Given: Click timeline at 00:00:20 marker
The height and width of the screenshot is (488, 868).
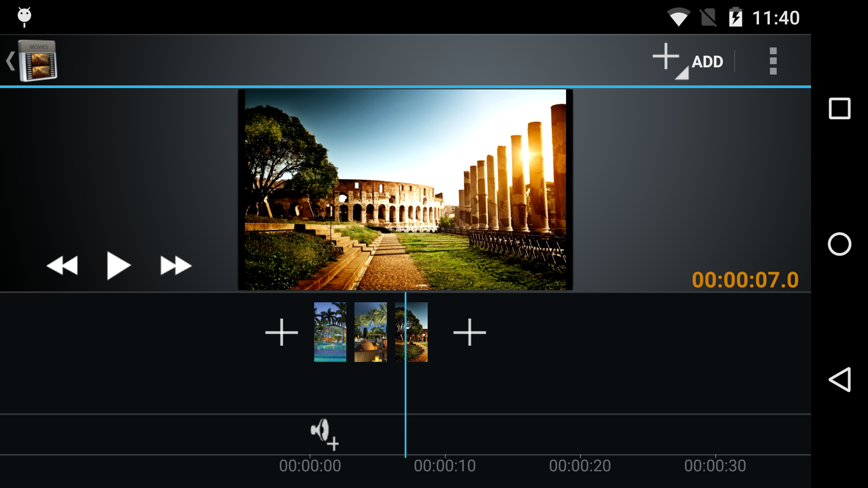Looking at the screenshot, I should pyautogui.click(x=580, y=465).
